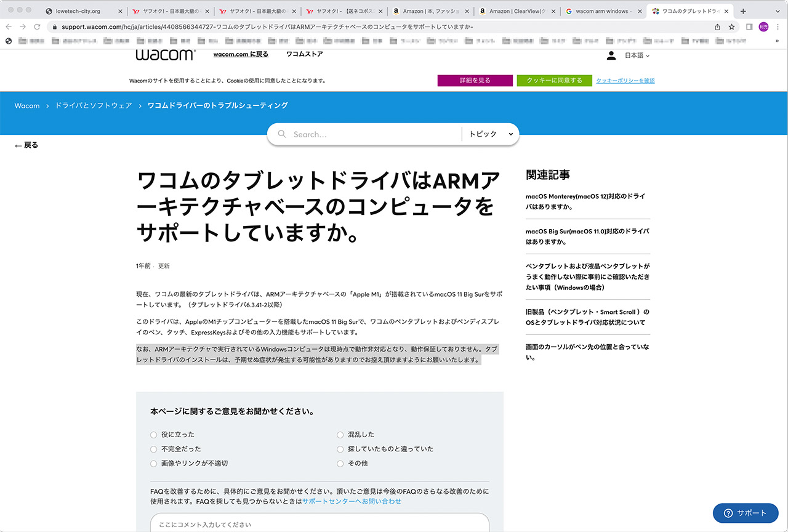Select the 混乱した radio option
Viewport: 788px width, 532px height.
coord(340,435)
